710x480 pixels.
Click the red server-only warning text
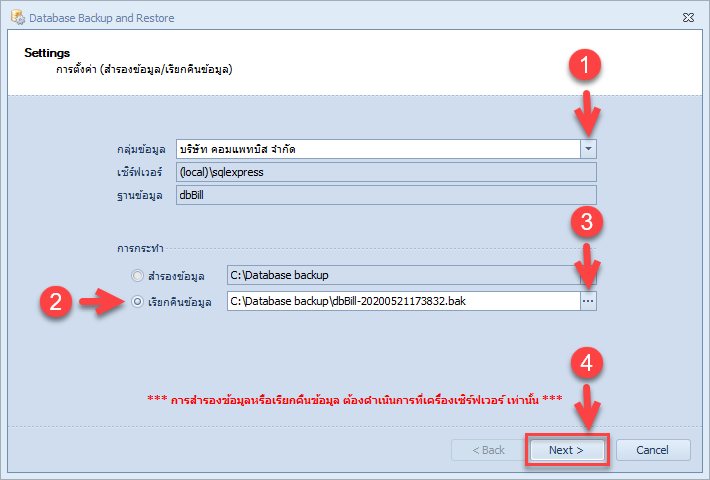point(355,399)
